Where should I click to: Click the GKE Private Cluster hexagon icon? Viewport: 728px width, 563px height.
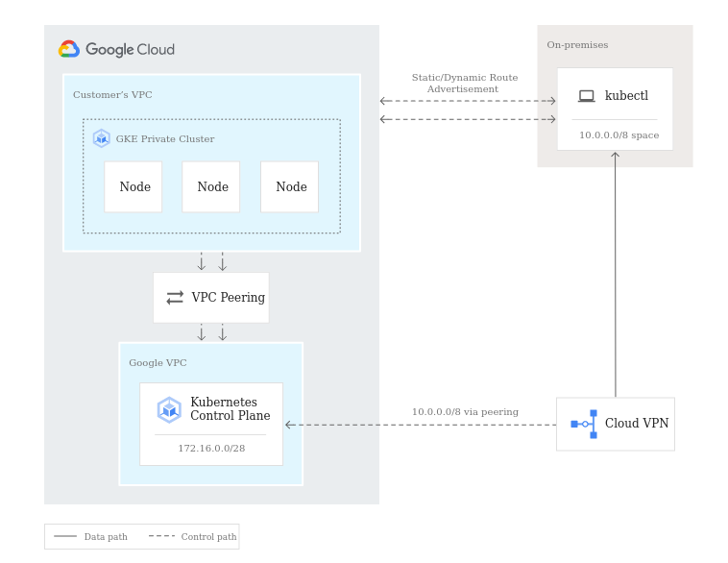101,138
